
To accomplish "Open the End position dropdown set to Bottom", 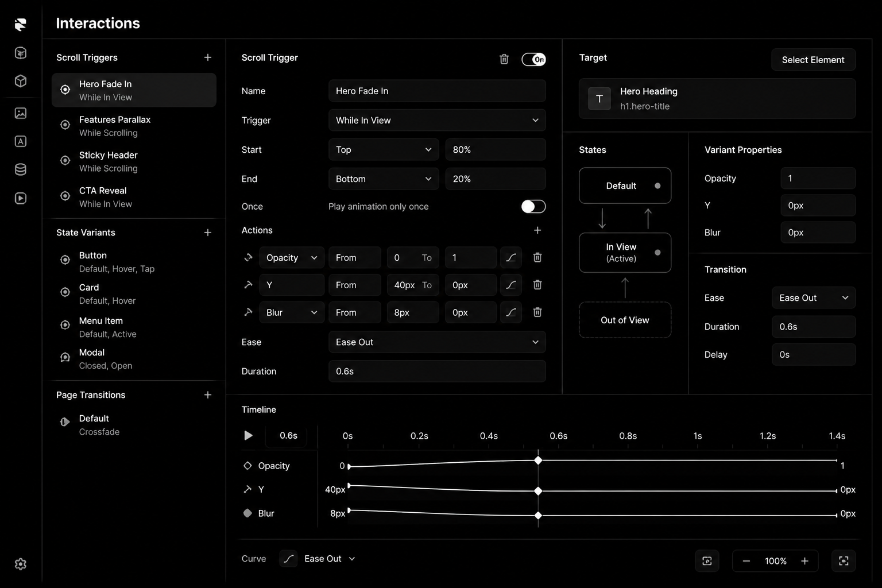I will click(384, 179).
